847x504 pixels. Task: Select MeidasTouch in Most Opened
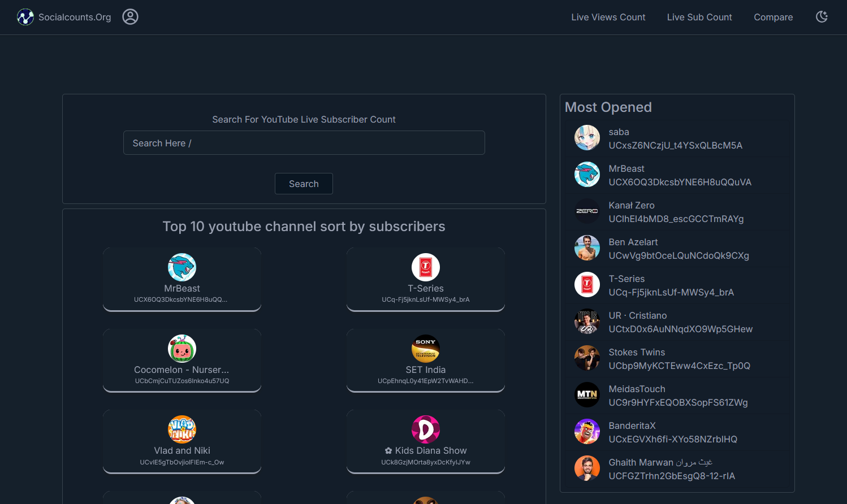pos(637,389)
